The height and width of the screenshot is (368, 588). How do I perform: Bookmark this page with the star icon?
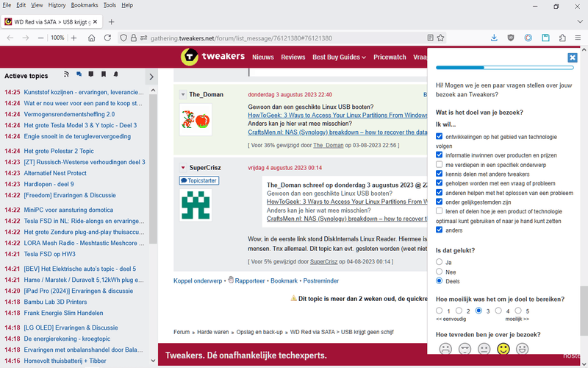click(440, 38)
